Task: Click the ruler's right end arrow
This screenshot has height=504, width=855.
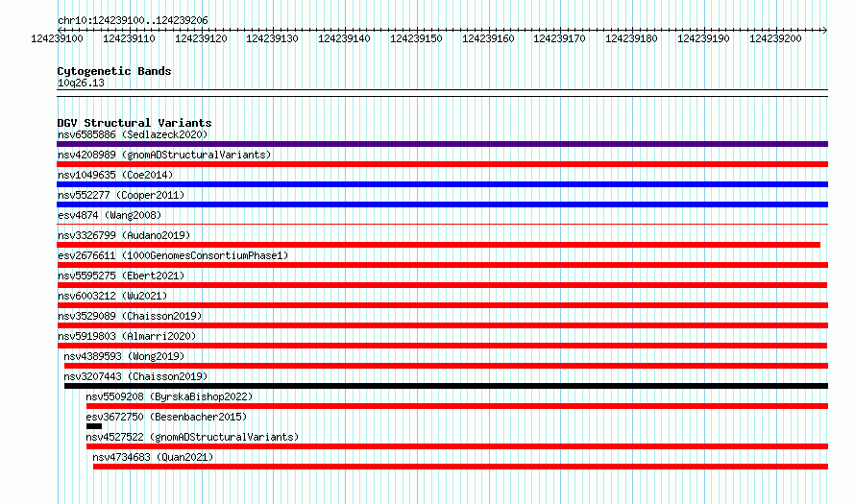Action: 825,30
